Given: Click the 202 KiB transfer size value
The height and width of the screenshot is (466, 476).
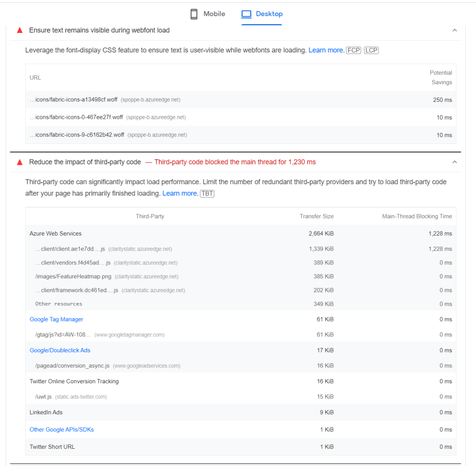Looking at the screenshot, I should click(324, 290).
